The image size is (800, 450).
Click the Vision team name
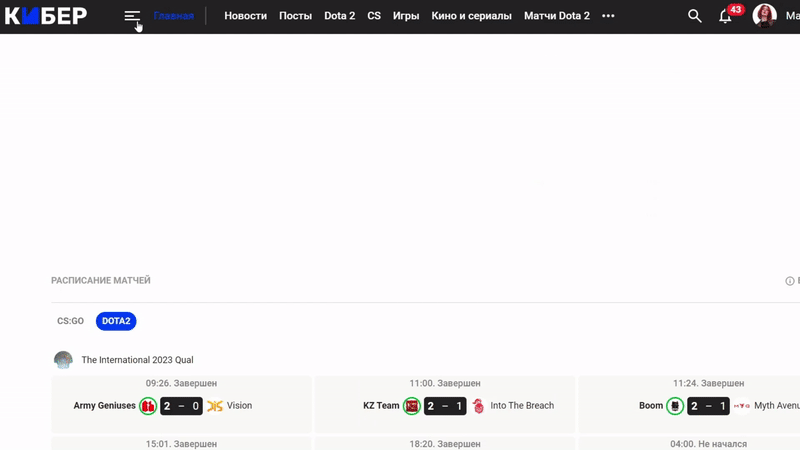(239, 406)
